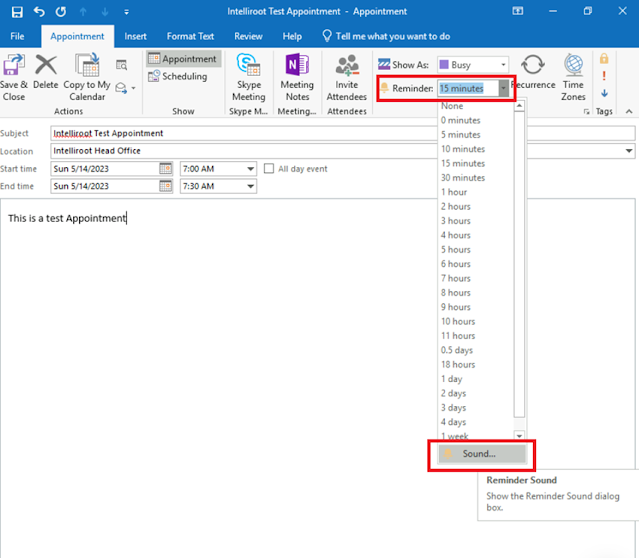639x558 pixels.
Task: Start a Skype Meeting
Action: (249, 77)
